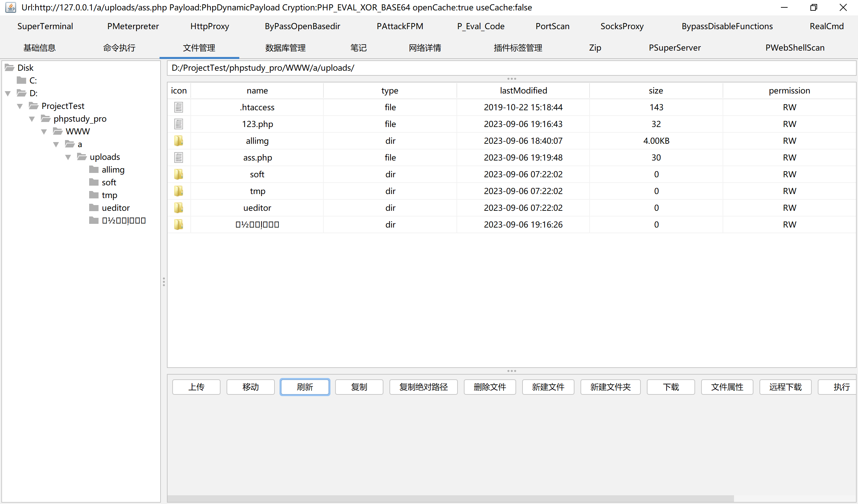Viewport: 858px width, 504px height.
Task: Sort by lastModified column header
Action: tap(523, 90)
